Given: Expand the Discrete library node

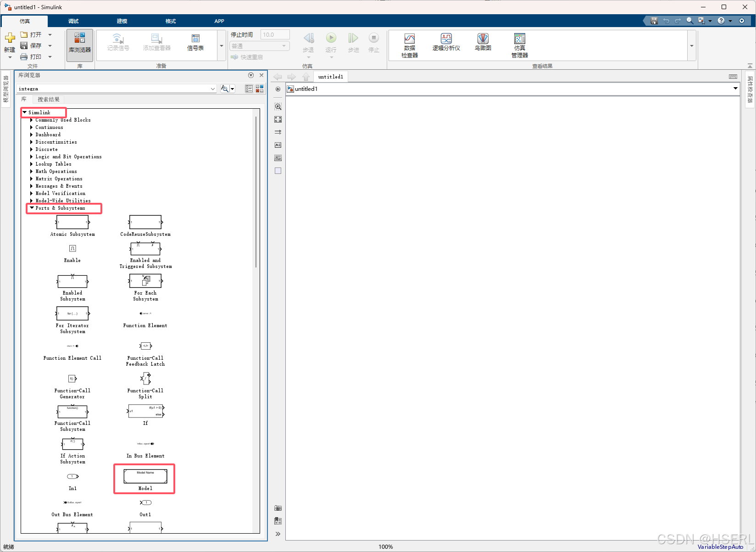Looking at the screenshot, I should pyautogui.click(x=31, y=149).
